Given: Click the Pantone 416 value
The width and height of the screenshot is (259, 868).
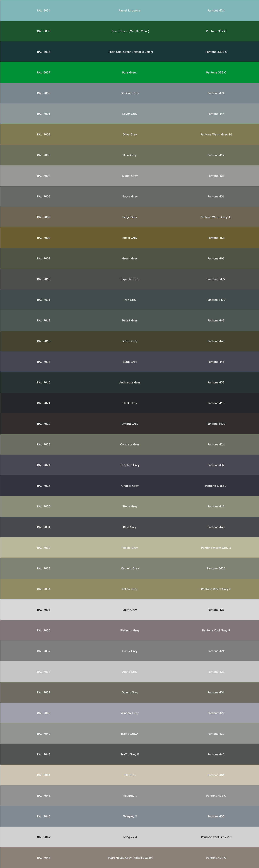Looking at the screenshot, I should (x=216, y=506).
